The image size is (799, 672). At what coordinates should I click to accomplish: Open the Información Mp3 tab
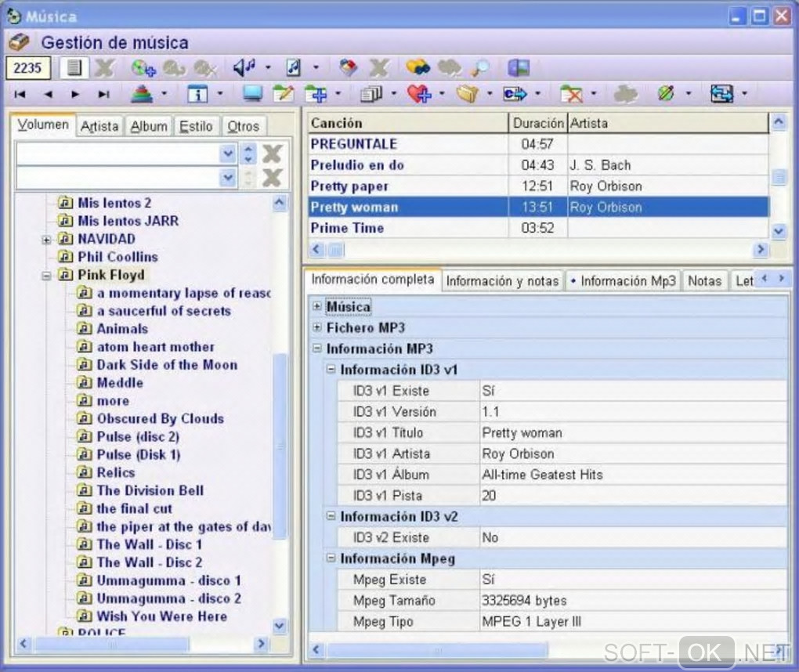click(623, 281)
